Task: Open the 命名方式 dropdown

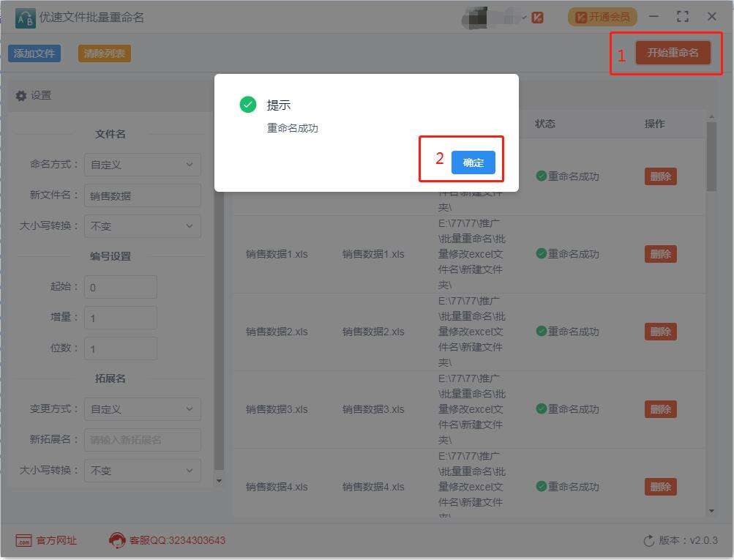Action: point(142,164)
